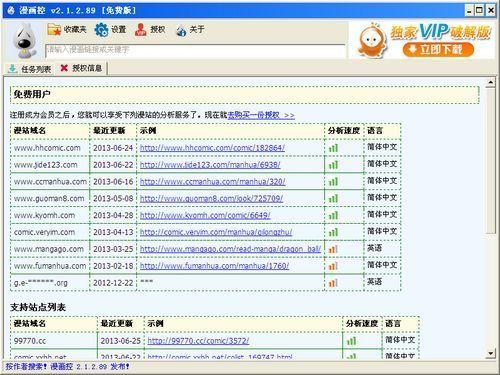Open the 99770.cc/comic/3572 example link
This screenshot has height=375, width=500.
coord(198,341)
